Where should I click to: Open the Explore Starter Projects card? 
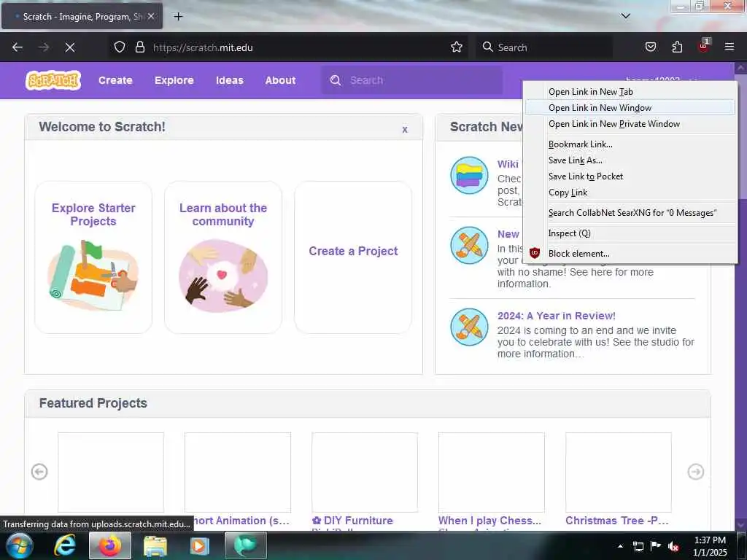coord(93,257)
